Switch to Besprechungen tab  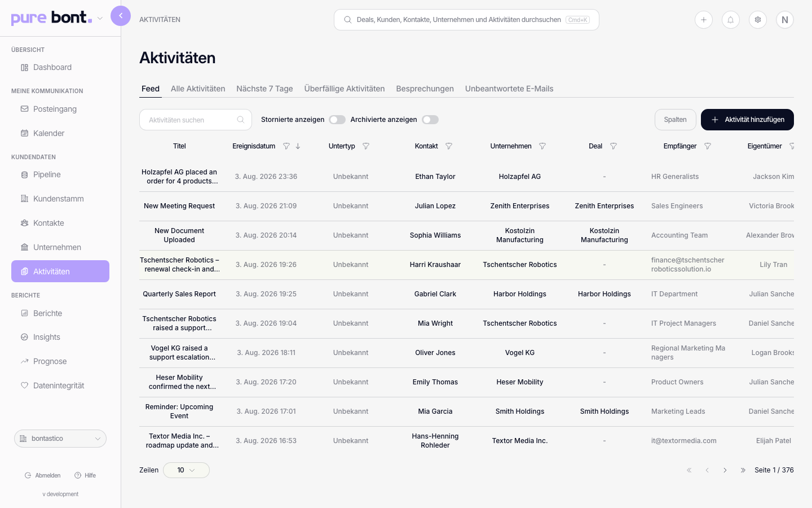pos(425,89)
